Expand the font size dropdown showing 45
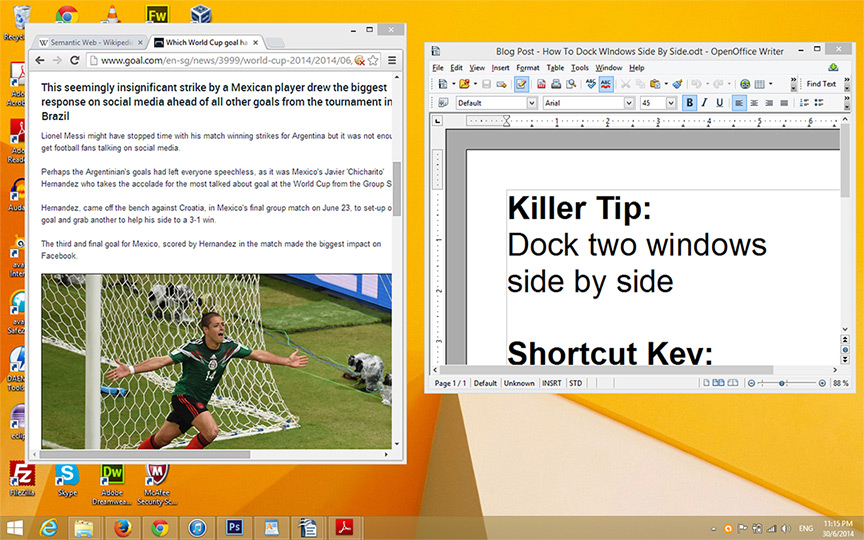 tap(671, 103)
